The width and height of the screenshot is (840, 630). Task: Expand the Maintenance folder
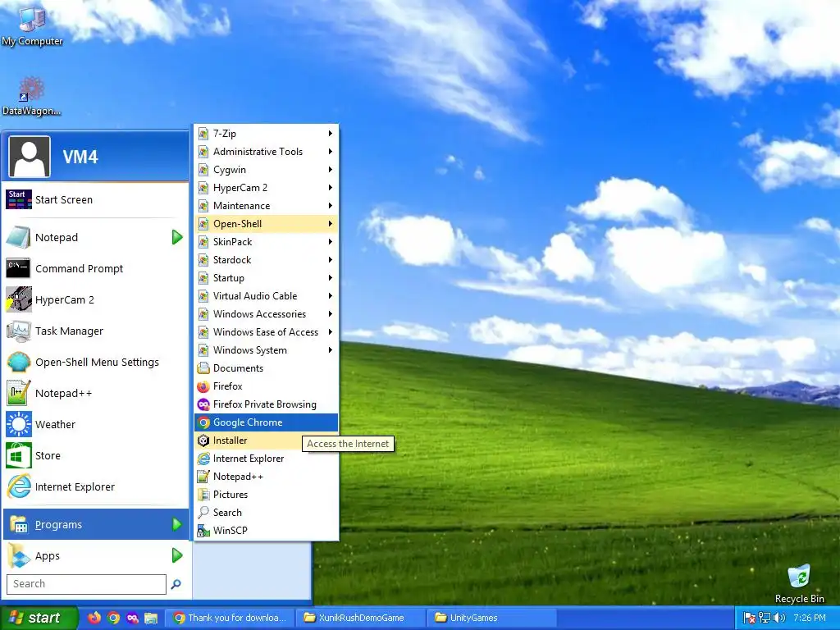tap(267, 206)
